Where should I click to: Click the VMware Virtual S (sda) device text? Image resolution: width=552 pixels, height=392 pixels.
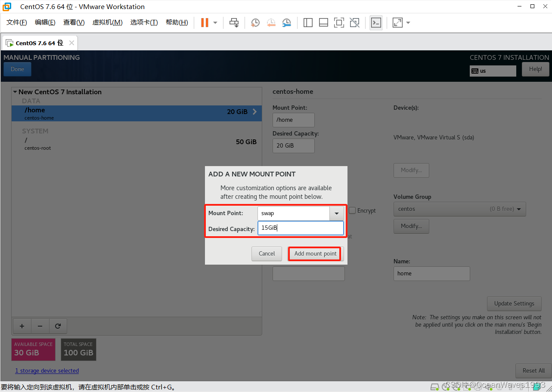[434, 138]
